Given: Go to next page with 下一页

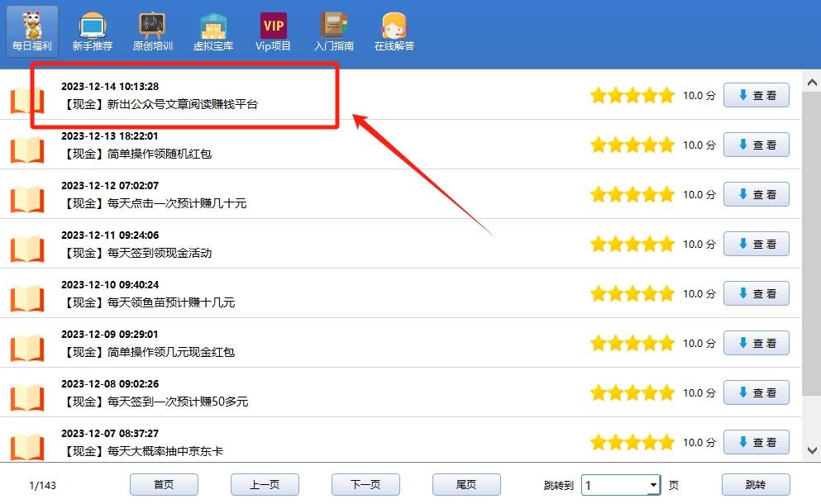Looking at the screenshot, I should [x=365, y=485].
